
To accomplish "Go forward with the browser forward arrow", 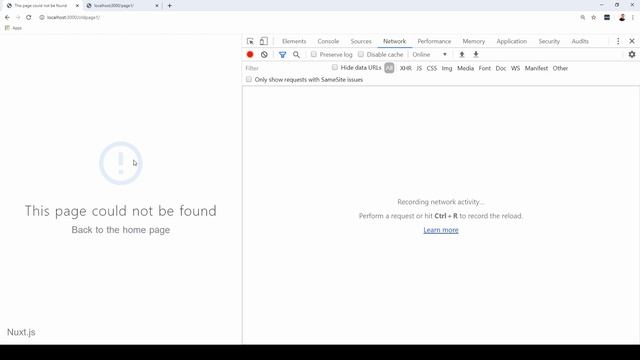I will click(18, 18).
